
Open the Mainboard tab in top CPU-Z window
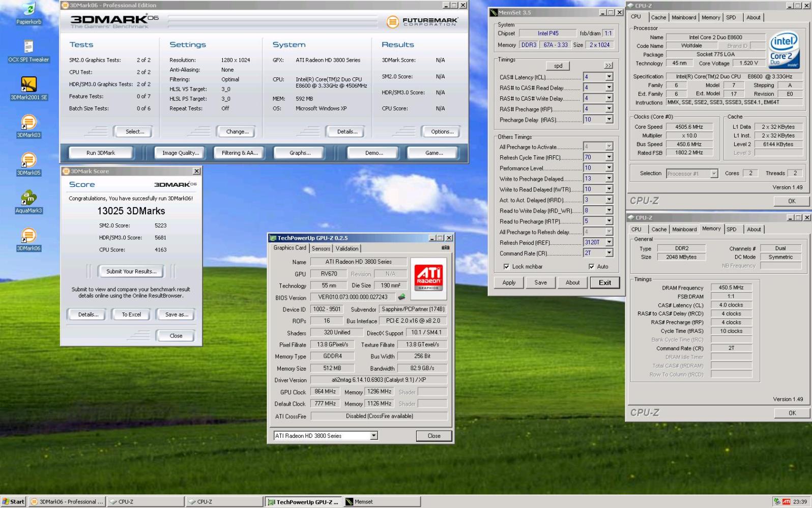(x=684, y=17)
